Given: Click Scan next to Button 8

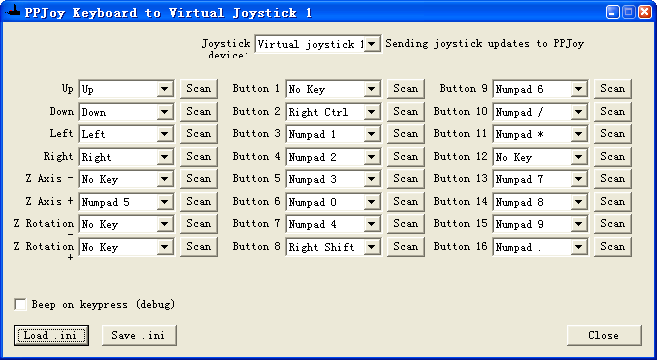Looking at the screenshot, I should 406,247.
